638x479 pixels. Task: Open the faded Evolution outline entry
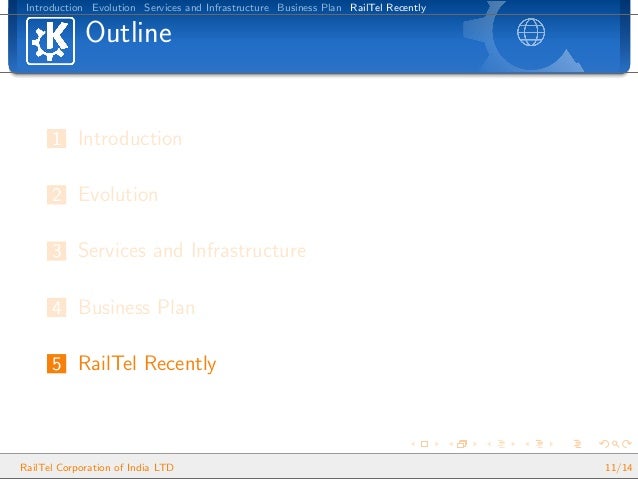(118, 195)
